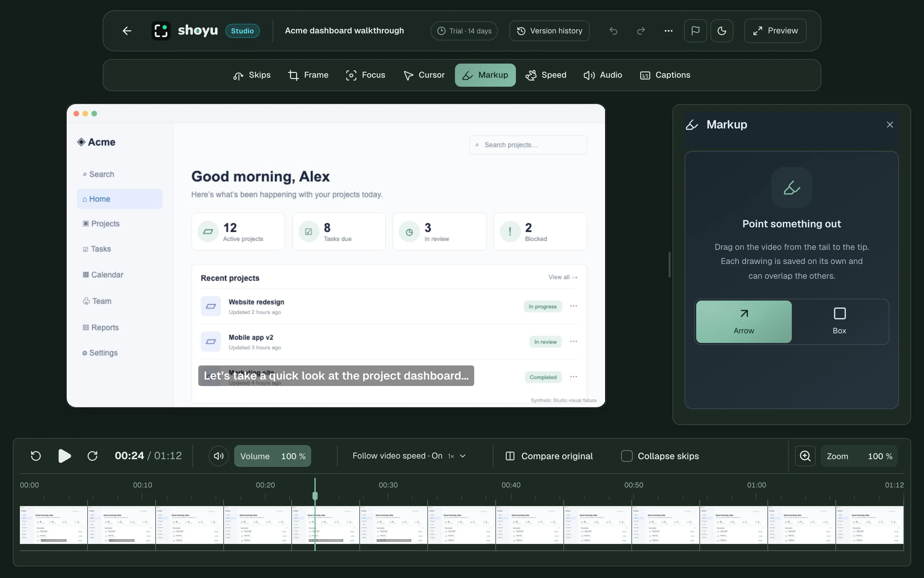Image resolution: width=924 pixels, height=578 pixels.
Task: Select the Markup tab
Action: coord(485,75)
